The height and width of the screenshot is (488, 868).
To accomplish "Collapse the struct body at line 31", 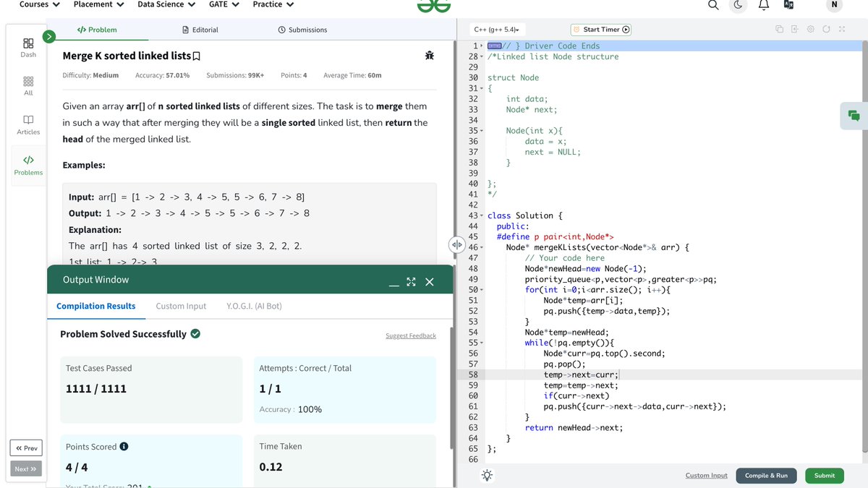I will coord(483,88).
